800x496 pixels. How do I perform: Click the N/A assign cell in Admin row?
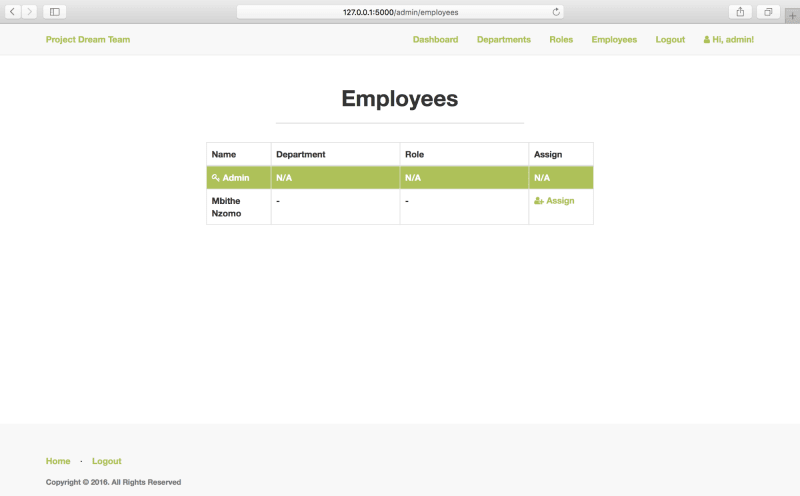coord(561,178)
